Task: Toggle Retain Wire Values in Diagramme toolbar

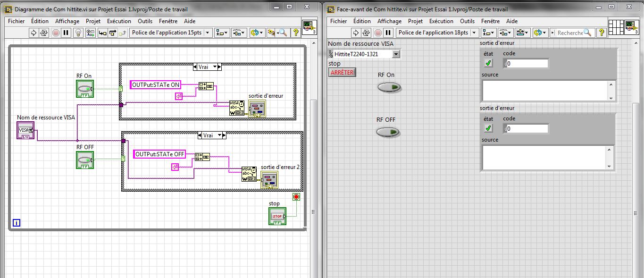Action: click(90, 33)
